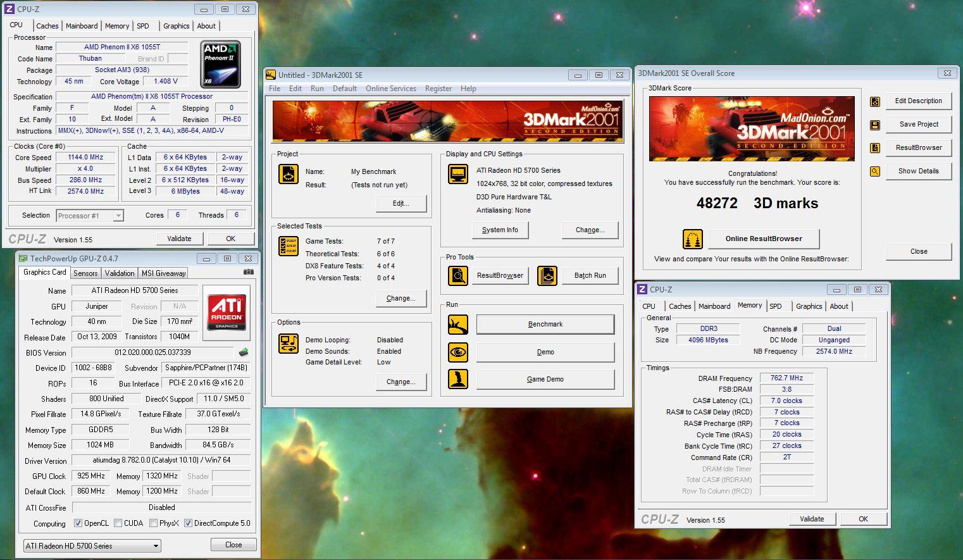This screenshot has height=560, width=963.
Task: Click the Project edit icon in 3DMark2001
Action: coord(289,174)
